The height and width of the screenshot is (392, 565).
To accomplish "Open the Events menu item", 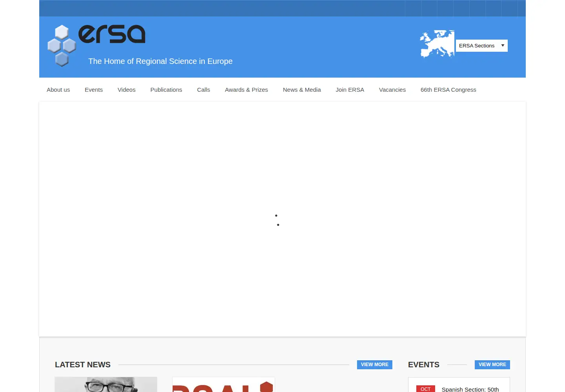I will [94, 90].
